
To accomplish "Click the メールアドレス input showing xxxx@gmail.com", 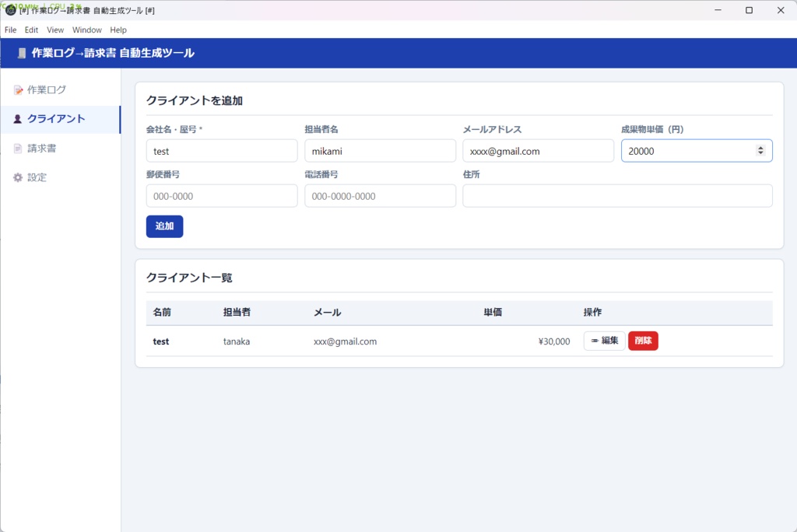I will (x=539, y=150).
